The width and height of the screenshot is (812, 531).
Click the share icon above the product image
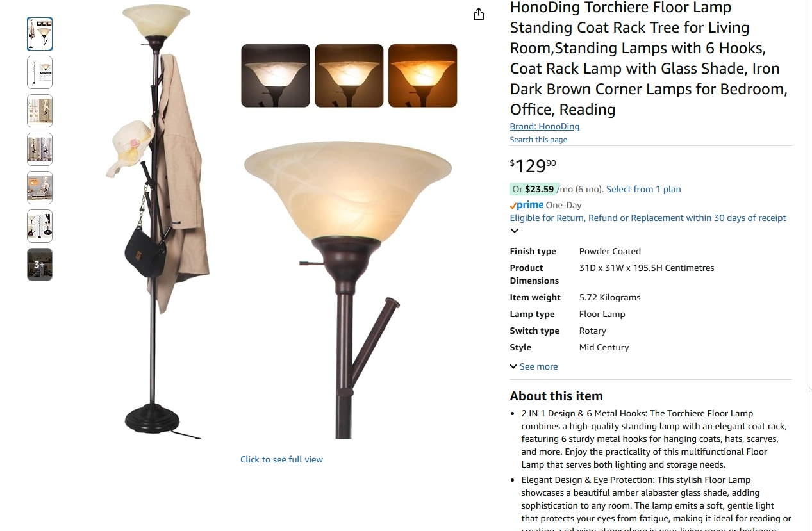click(x=479, y=14)
